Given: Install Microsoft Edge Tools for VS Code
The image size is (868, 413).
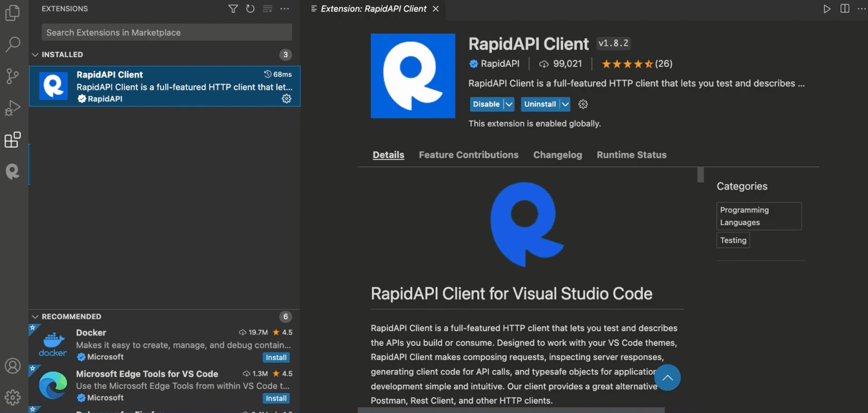Looking at the screenshot, I should 277,398.
